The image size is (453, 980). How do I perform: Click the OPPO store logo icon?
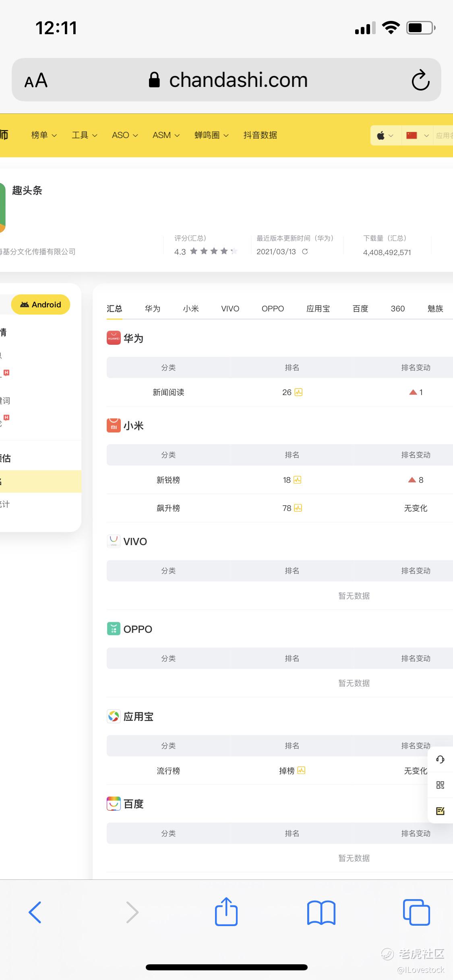[114, 629]
